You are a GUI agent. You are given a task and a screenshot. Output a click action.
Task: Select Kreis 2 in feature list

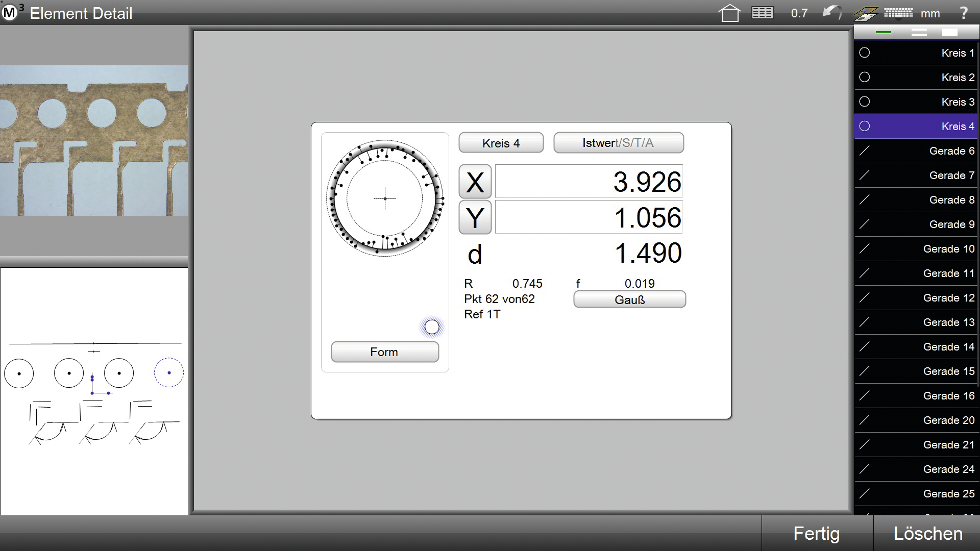[916, 78]
